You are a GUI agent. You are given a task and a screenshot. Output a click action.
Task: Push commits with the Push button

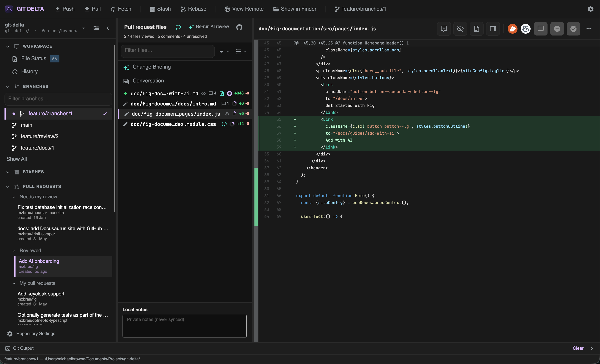[65, 9]
